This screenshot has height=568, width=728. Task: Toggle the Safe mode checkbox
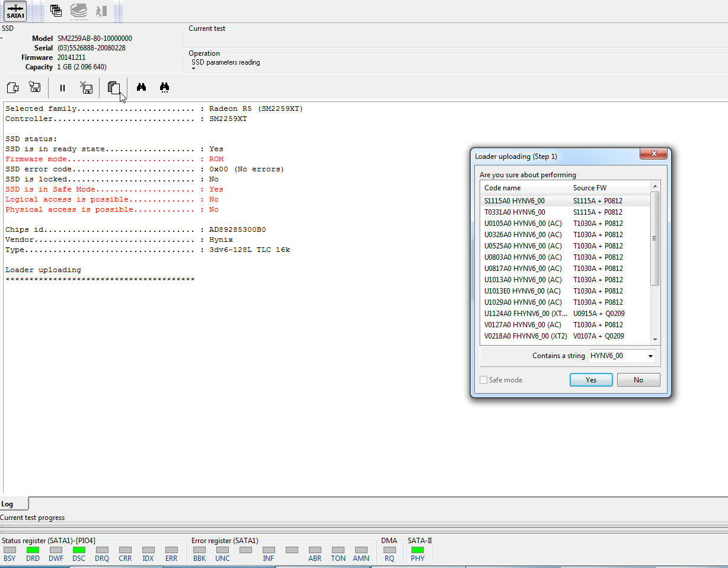point(483,380)
